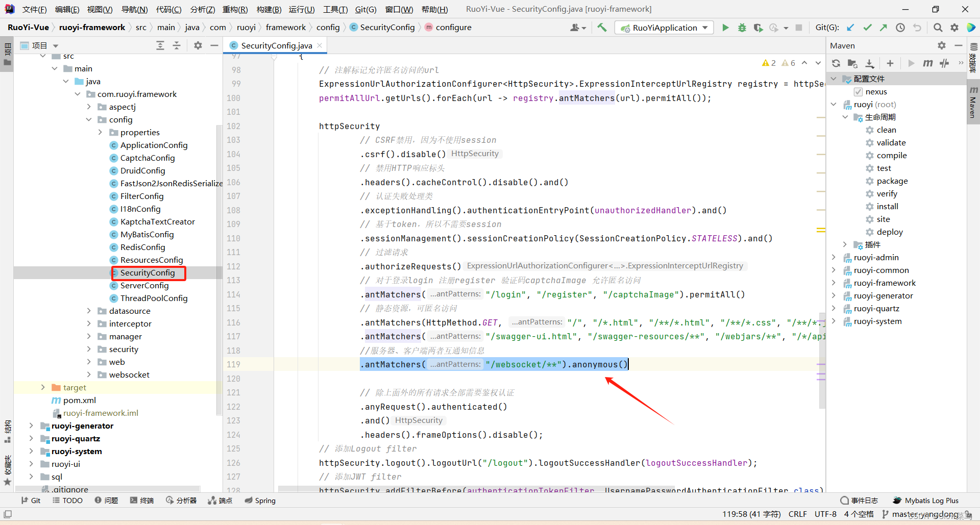Update project with the blue Git arrow icon
This screenshot has width=980, height=525.
pos(851,28)
